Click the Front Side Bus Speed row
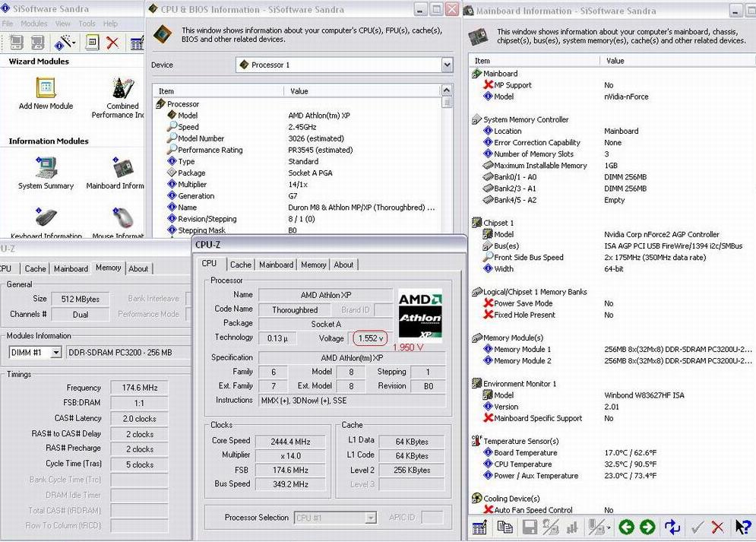Viewport: 756px width, 542px height. (612, 257)
